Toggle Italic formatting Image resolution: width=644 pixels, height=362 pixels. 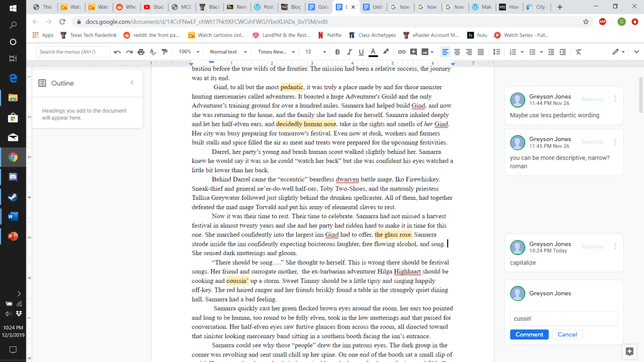pos(349,52)
